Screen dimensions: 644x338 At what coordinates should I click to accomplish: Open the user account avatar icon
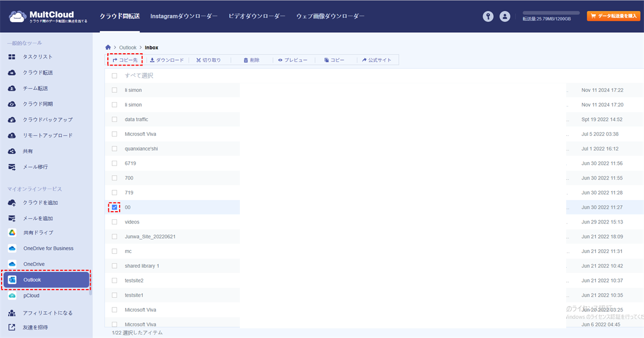[504, 16]
